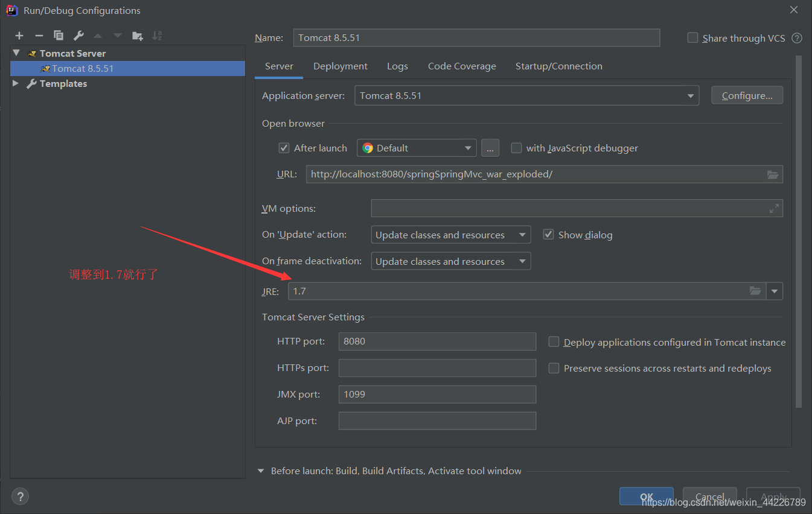The height and width of the screenshot is (514, 812).
Task: Click the Configure... button
Action: pyautogui.click(x=747, y=95)
